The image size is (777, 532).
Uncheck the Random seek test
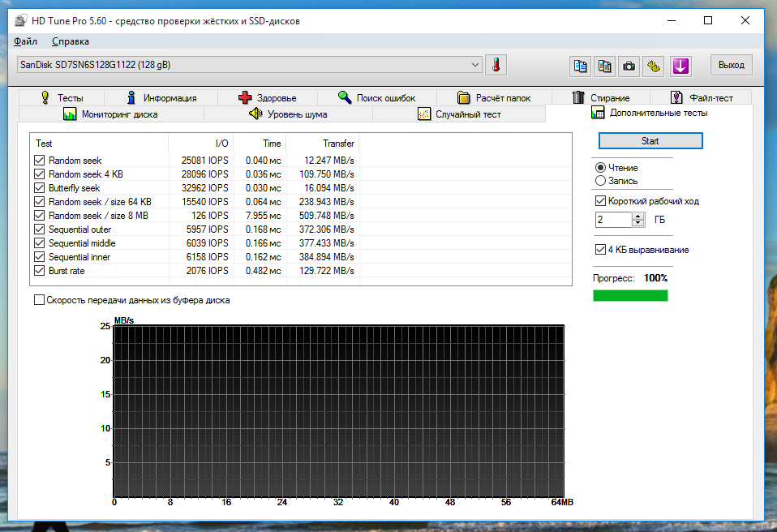pyautogui.click(x=40, y=160)
